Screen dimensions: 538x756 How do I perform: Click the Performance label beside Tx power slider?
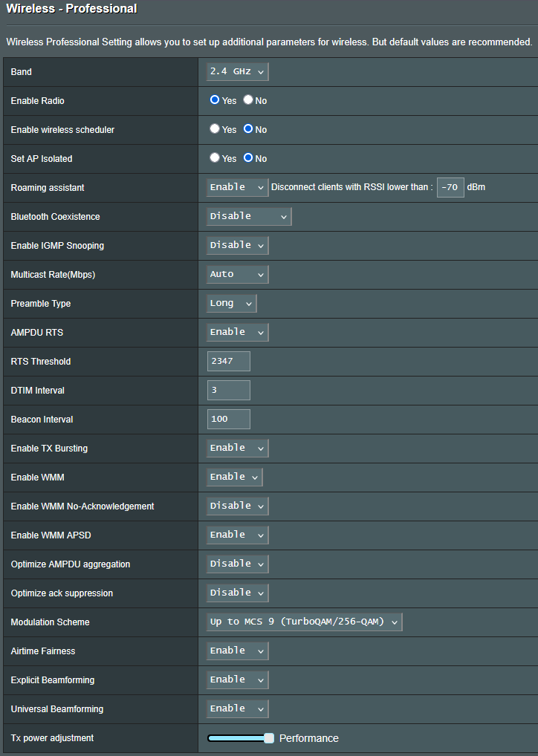tap(309, 738)
